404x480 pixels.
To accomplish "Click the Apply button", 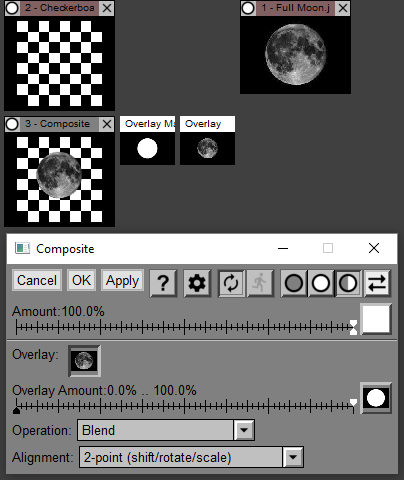I will click(x=122, y=280).
